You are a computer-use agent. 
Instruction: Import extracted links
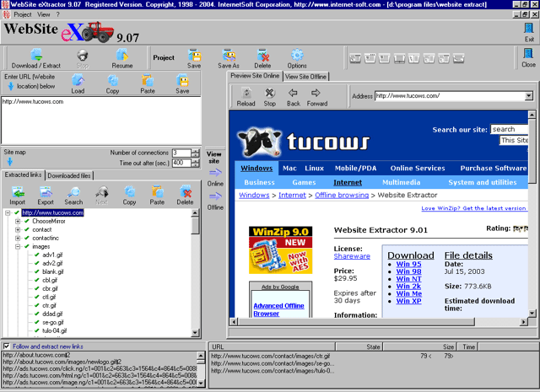click(x=17, y=196)
